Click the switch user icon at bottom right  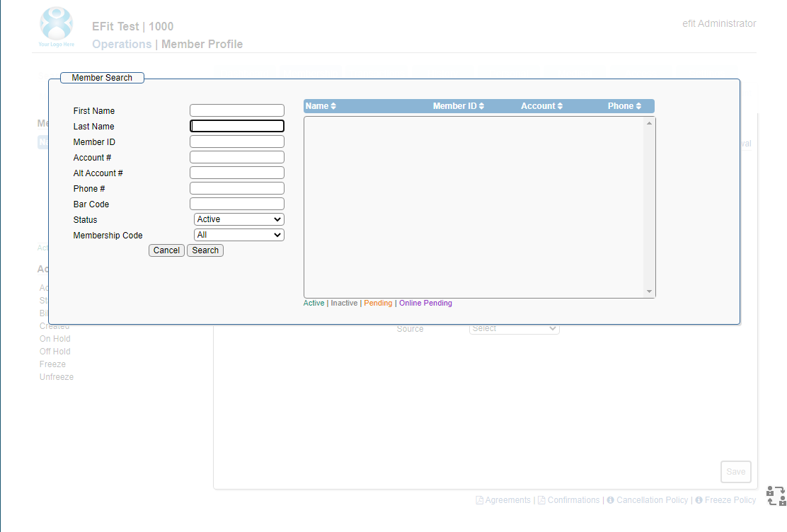[776, 496]
